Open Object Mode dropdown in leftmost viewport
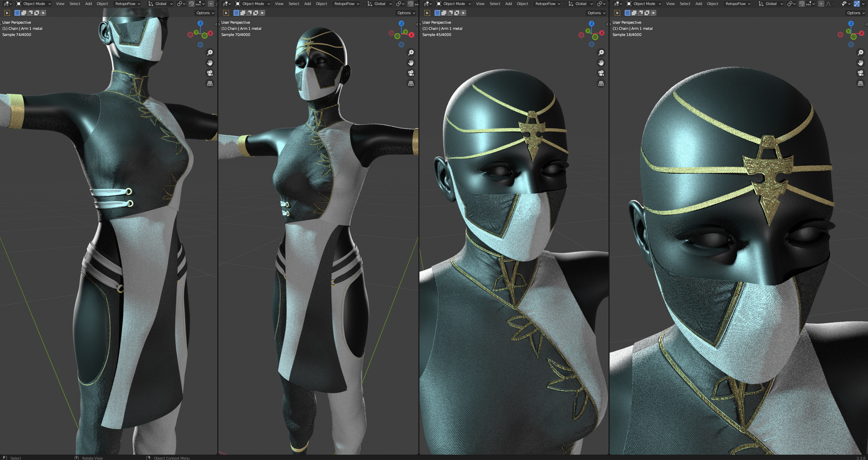868x460 pixels. [x=34, y=4]
